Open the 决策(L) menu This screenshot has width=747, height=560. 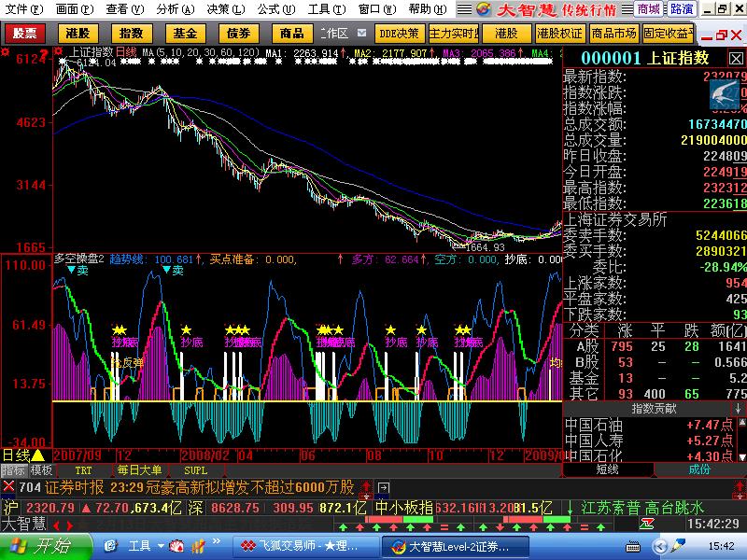pyautogui.click(x=226, y=9)
